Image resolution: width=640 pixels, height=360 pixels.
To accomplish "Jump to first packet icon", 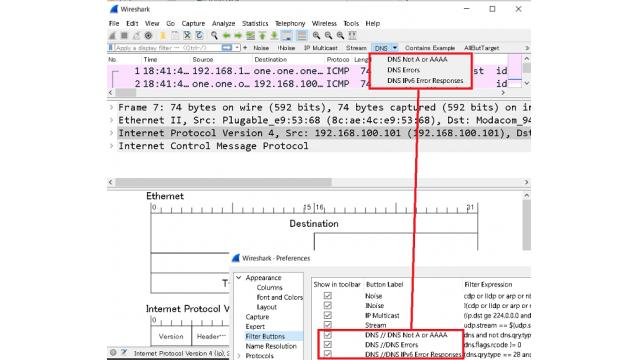I will coord(262,36).
